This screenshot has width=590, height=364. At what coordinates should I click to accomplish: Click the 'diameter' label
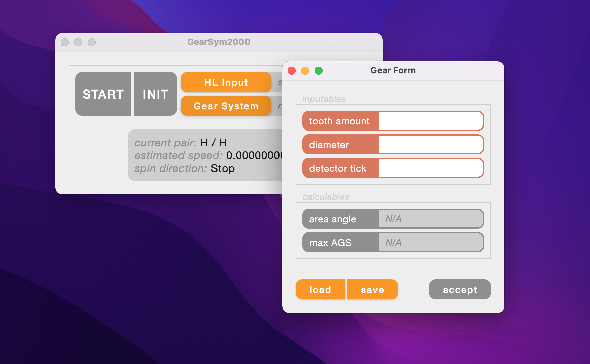pyautogui.click(x=329, y=145)
